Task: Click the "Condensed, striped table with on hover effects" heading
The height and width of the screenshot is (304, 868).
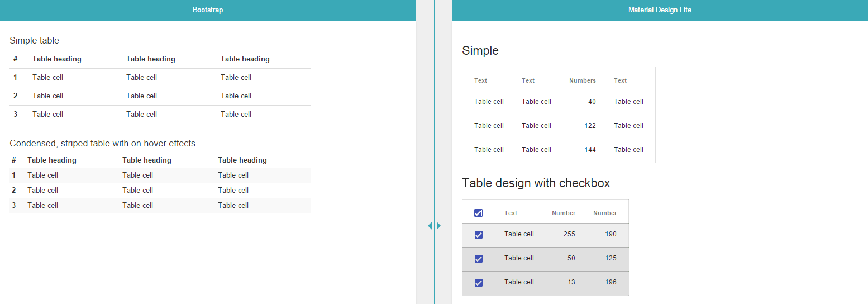Action: 102,144
